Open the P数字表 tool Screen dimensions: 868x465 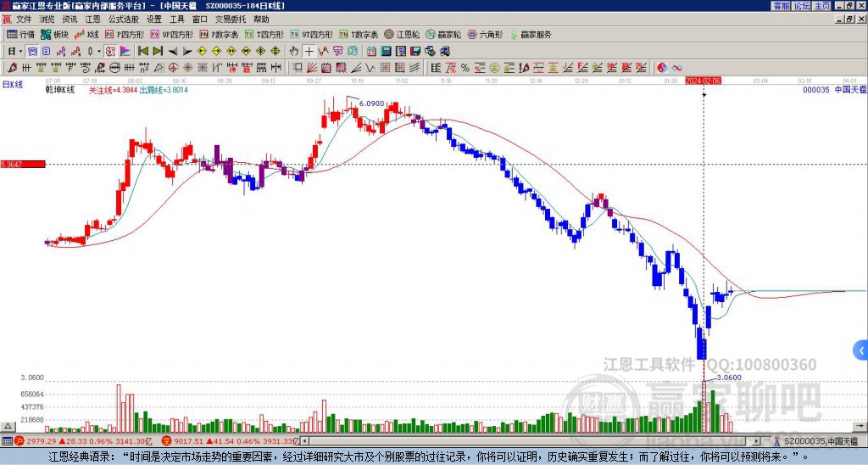(x=220, y=34)
